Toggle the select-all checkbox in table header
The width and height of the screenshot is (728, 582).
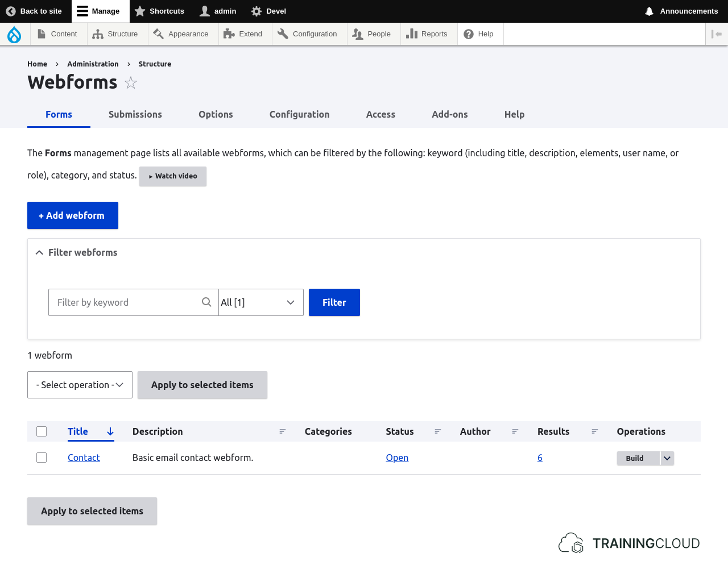42,431
